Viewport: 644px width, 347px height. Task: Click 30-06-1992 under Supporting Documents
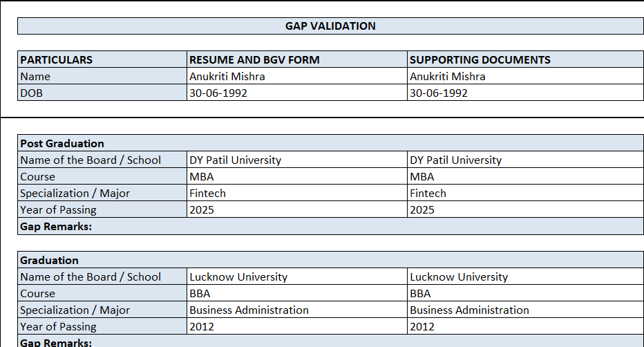pyautogui.click(x=525, y=93)
